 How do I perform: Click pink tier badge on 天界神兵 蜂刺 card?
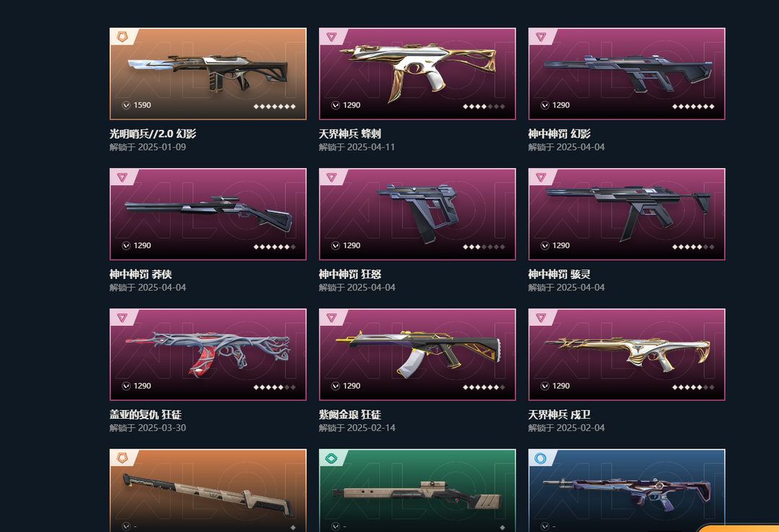click(331, 36)
